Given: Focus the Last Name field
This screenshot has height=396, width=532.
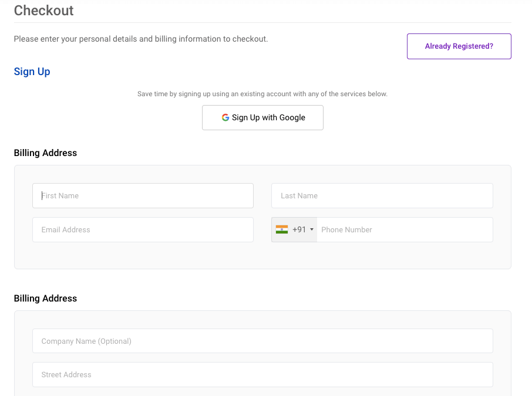Looking at the screenshot, I should pos(382,195).
